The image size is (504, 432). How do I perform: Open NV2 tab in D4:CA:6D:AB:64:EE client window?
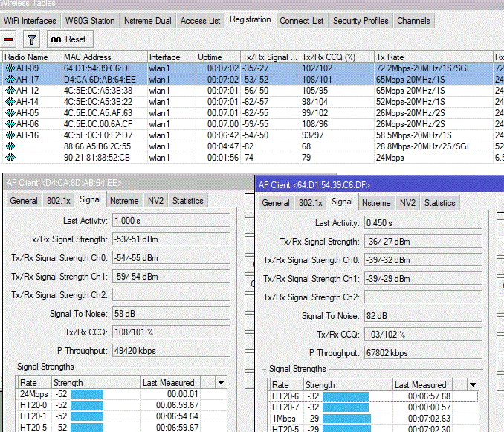(156, 201)
